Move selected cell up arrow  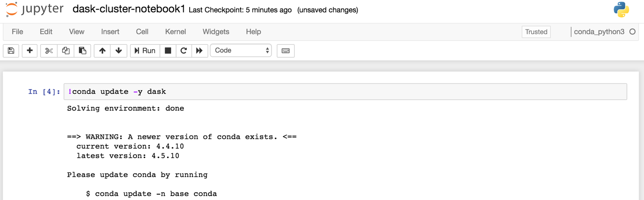pyautogui.click(x=102, y=51)
